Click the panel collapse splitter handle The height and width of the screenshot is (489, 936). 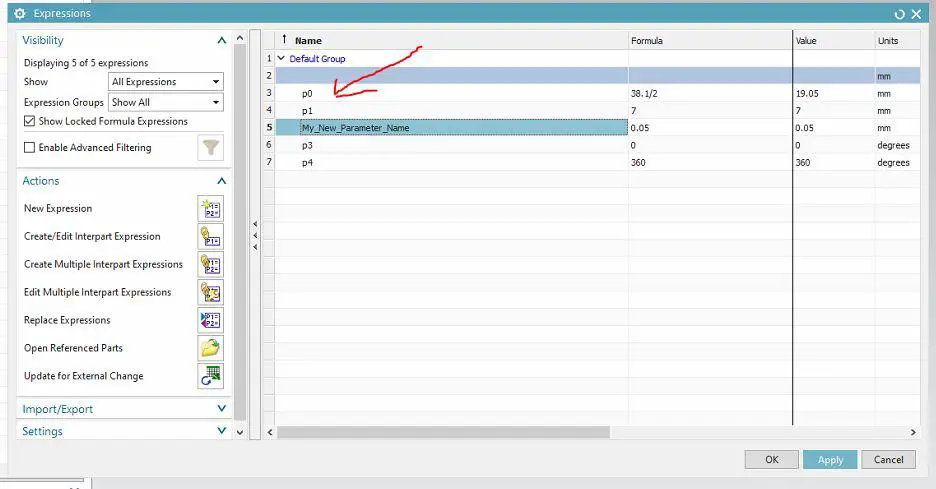click(255, 235)
